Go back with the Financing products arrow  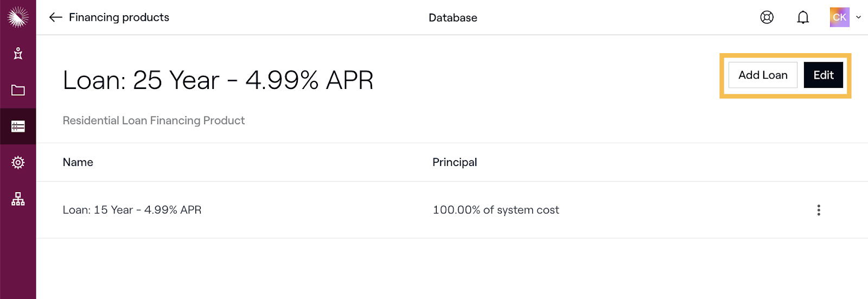[x=55, y=17]
